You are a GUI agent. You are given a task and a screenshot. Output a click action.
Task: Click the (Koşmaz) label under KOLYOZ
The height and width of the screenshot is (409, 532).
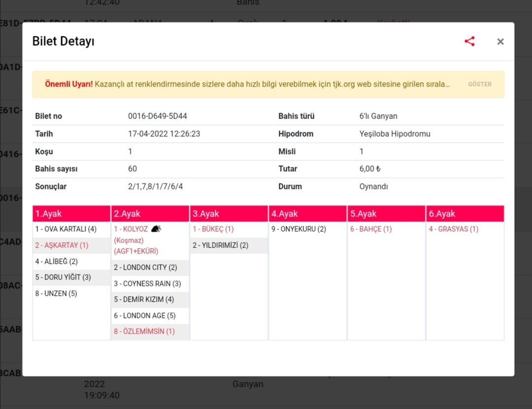pyautogui.click(x=129, y=240)
